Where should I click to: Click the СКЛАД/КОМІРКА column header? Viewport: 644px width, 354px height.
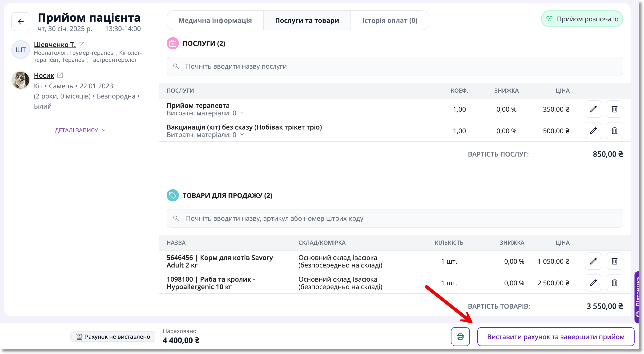coord(322,243)
